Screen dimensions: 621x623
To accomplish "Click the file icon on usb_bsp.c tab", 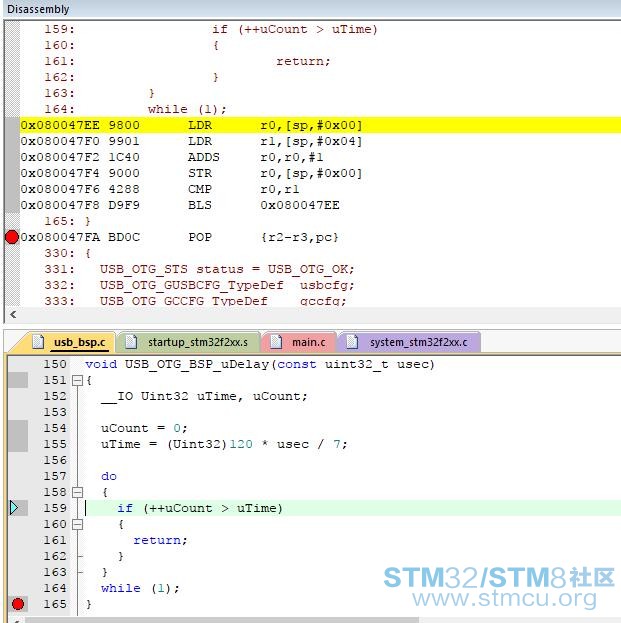I will tap(38, 342).
